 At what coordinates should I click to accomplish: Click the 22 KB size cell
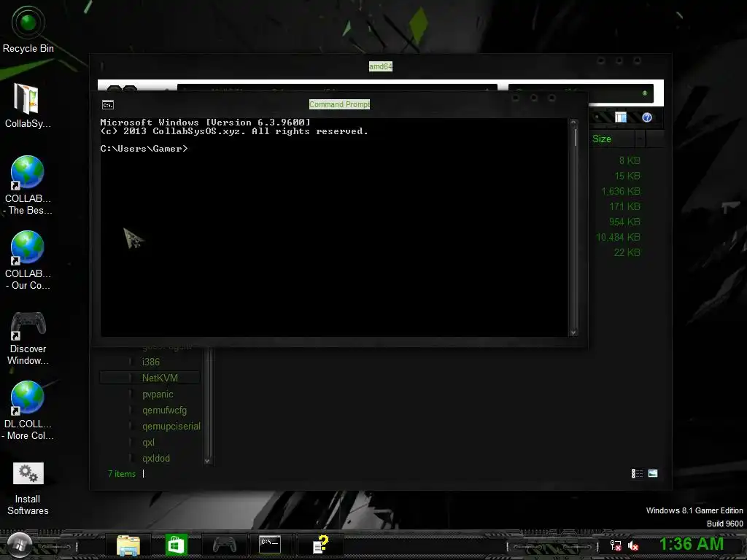coord(627,252)
